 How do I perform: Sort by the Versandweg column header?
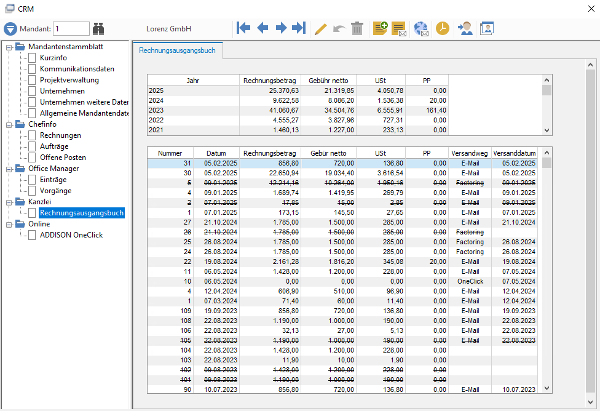pyautogui.click(x=470, y=153)
